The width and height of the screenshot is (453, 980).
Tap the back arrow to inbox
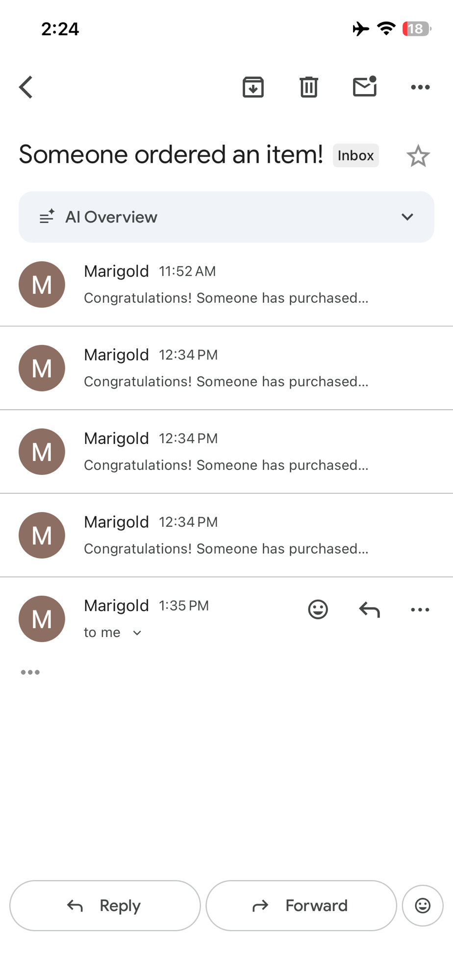click(x=26, y=87)
